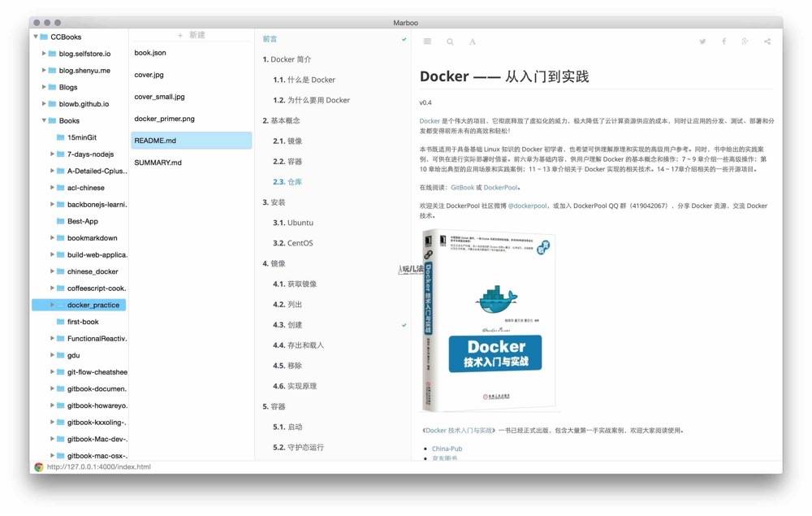Screen dimensions: 812x516
Task: Follow the GitBook online reading link
Action: point(463,188)
